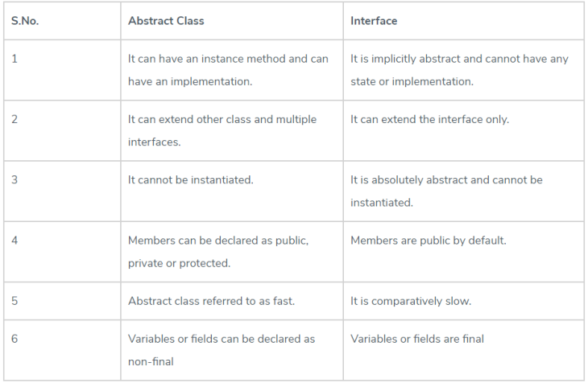Select the row number 5 cell
Image resolution: width=588 pixels, height=383 pixels.
click(x=14, y=301)
